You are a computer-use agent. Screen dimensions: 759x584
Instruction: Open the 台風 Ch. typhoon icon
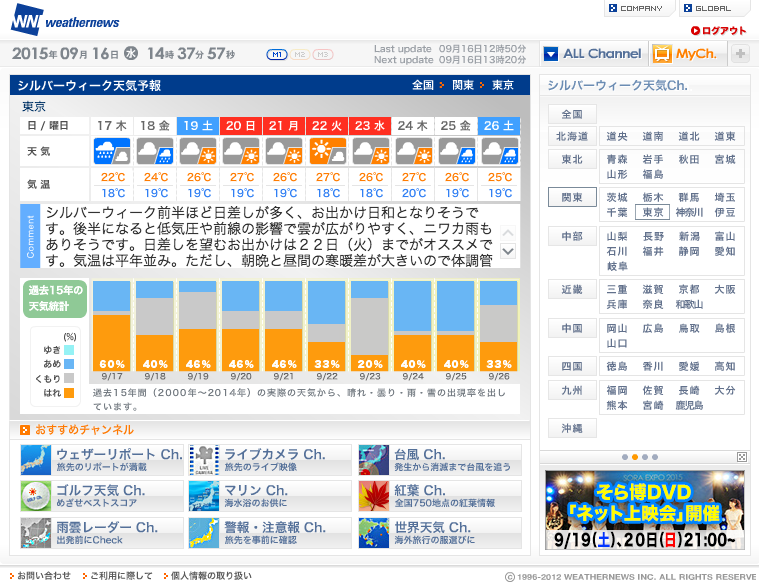[x=374, y=460]
